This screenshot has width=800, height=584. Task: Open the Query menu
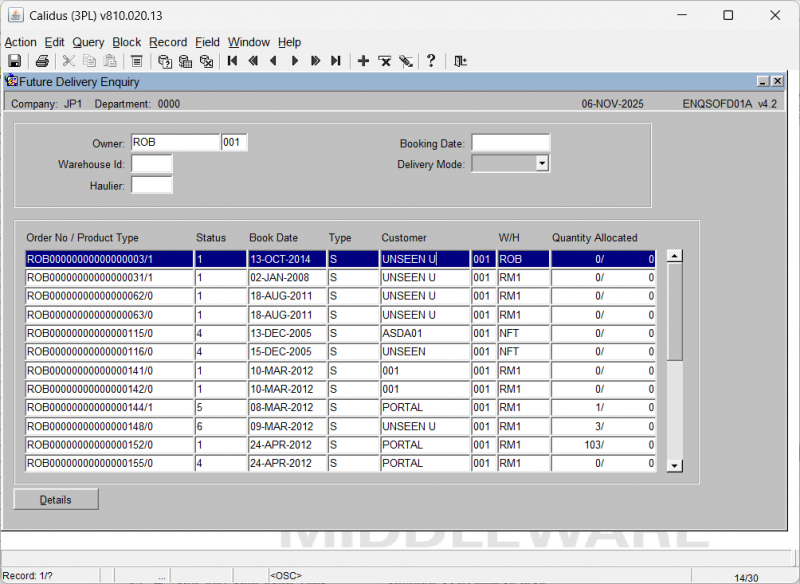point(88,42)
